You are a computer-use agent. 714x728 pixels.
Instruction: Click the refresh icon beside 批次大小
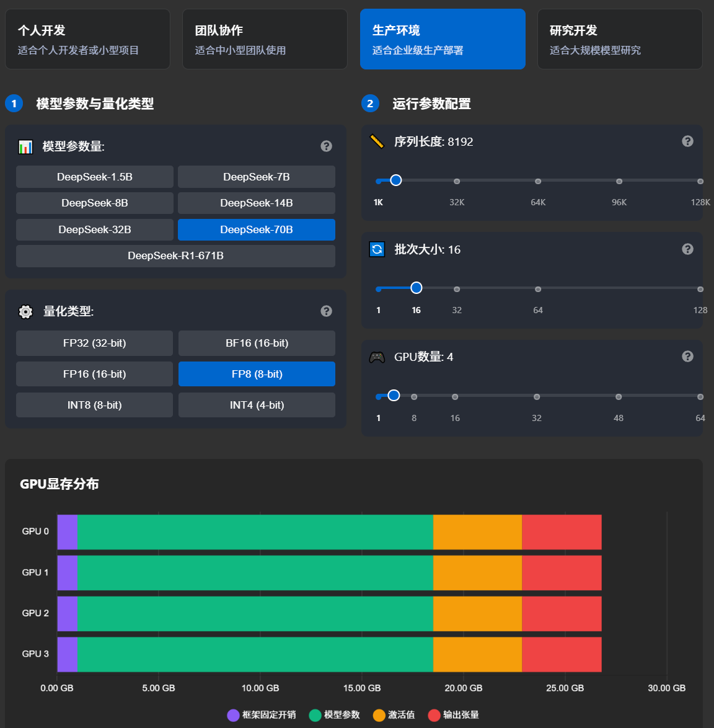point(377,249)
